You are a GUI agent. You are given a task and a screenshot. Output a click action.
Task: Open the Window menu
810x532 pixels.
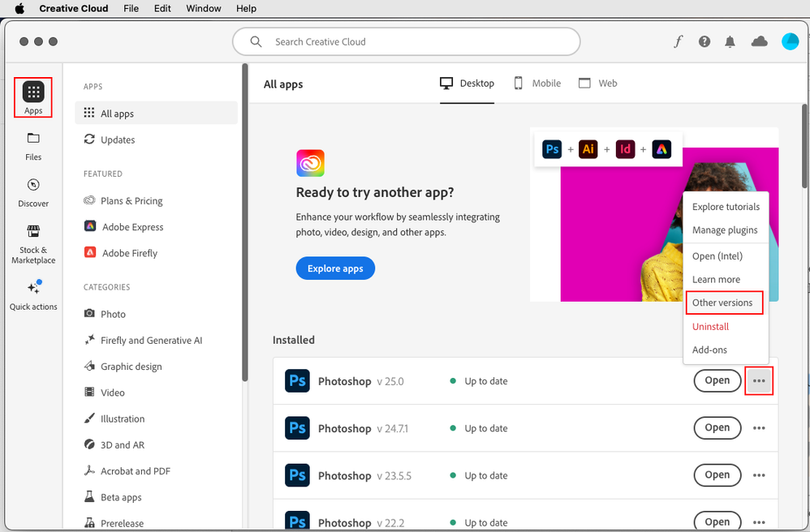(x=204, y=8)
